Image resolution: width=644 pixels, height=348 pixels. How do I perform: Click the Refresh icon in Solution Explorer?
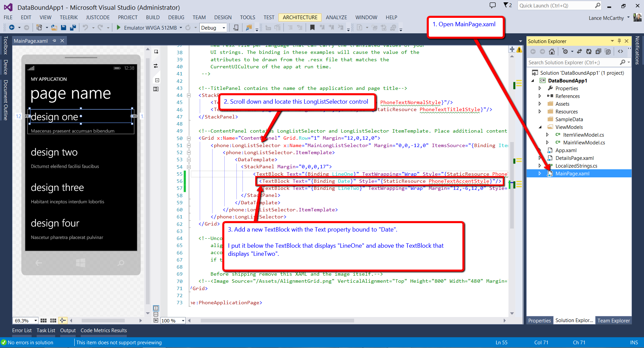click(589, 51)
